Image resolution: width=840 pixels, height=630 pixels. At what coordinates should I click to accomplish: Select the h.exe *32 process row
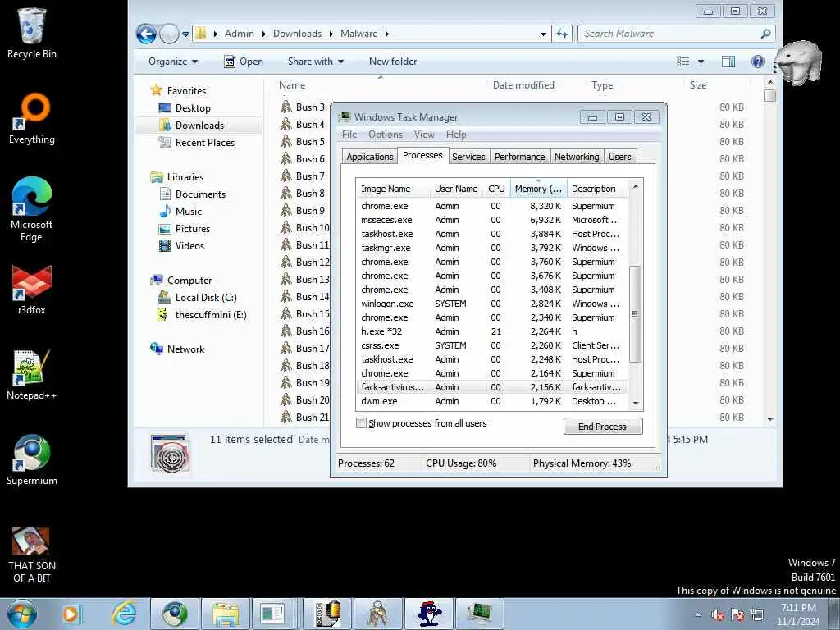(x=491, y=331)
